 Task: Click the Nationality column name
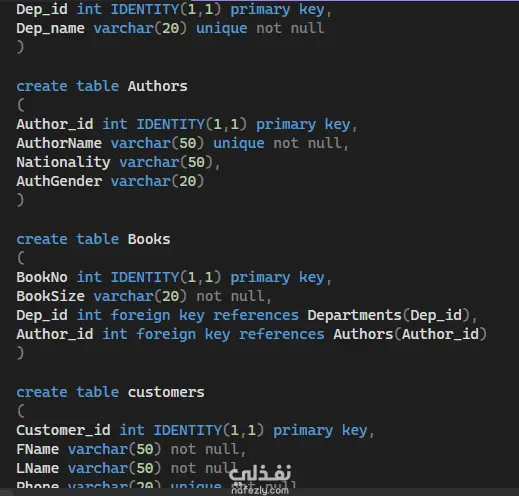coord(63,163)
